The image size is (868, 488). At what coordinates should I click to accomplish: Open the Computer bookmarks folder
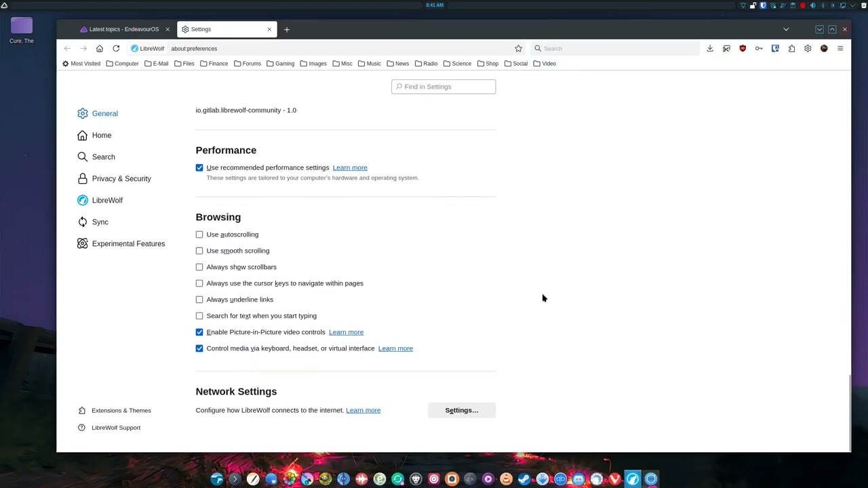point(122,64)
